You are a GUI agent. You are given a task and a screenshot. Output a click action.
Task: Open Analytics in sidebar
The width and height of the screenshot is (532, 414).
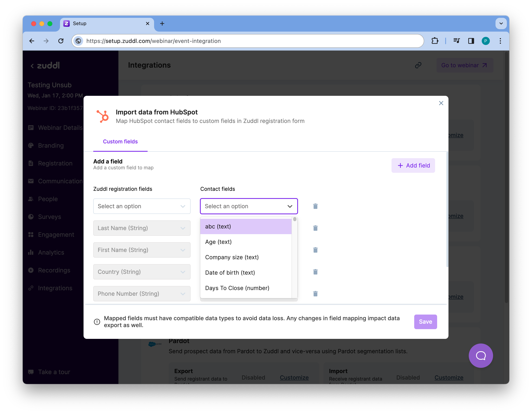click(x=46, y=252)
